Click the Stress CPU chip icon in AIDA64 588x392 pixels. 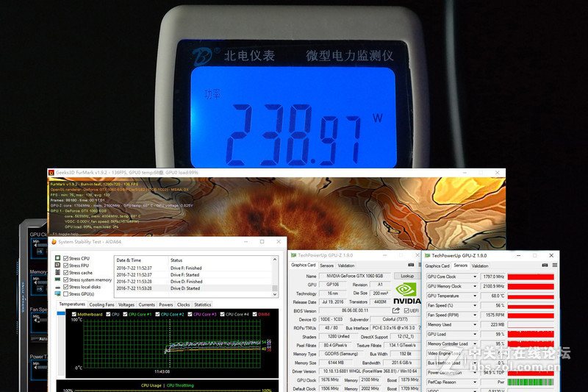58,258
